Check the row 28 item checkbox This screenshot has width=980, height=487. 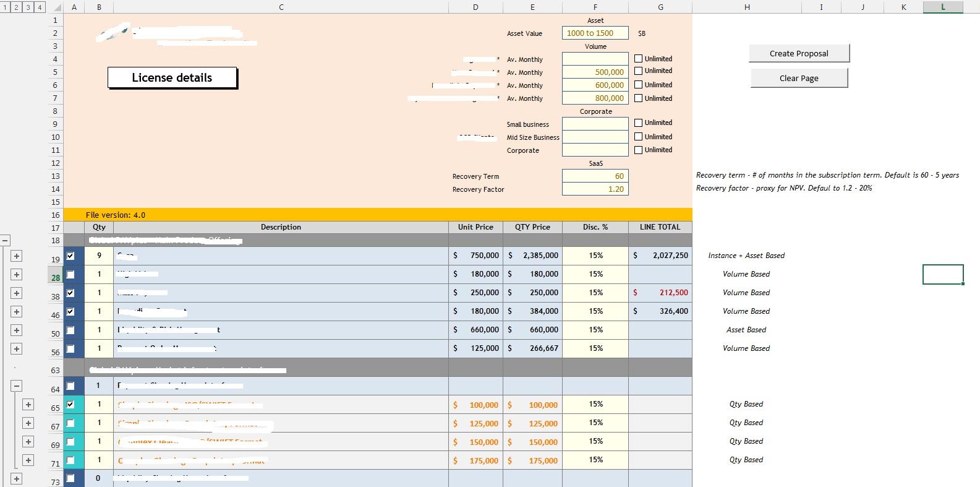tap(70, 274)
